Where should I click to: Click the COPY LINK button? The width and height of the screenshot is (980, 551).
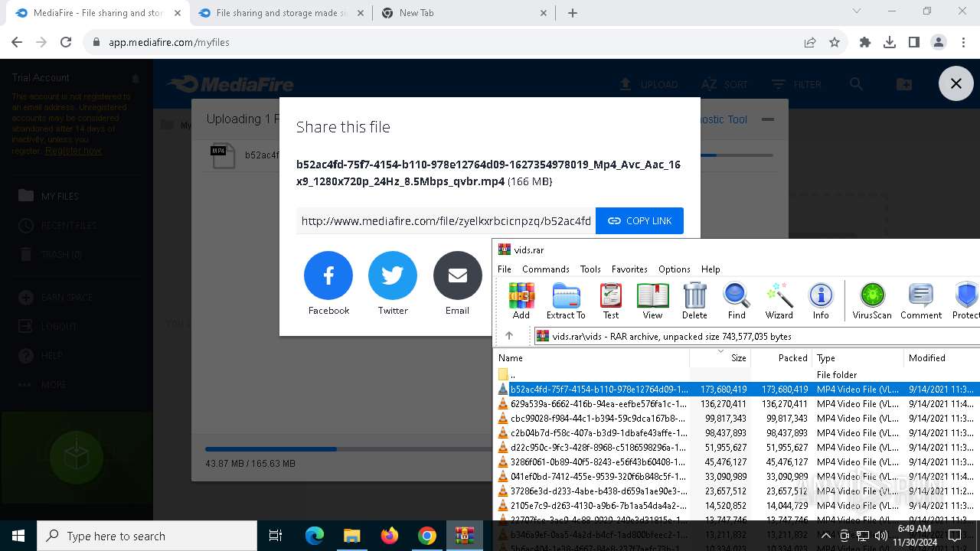[x=639, y=220]
